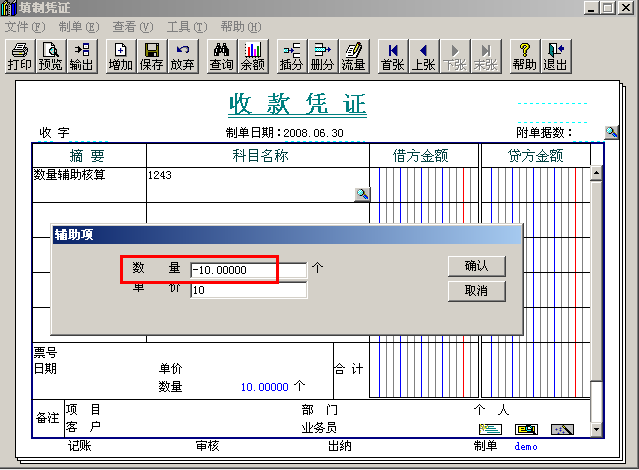
Task: Click the blue 10.00000 quantity value
Action: [264, 387]
